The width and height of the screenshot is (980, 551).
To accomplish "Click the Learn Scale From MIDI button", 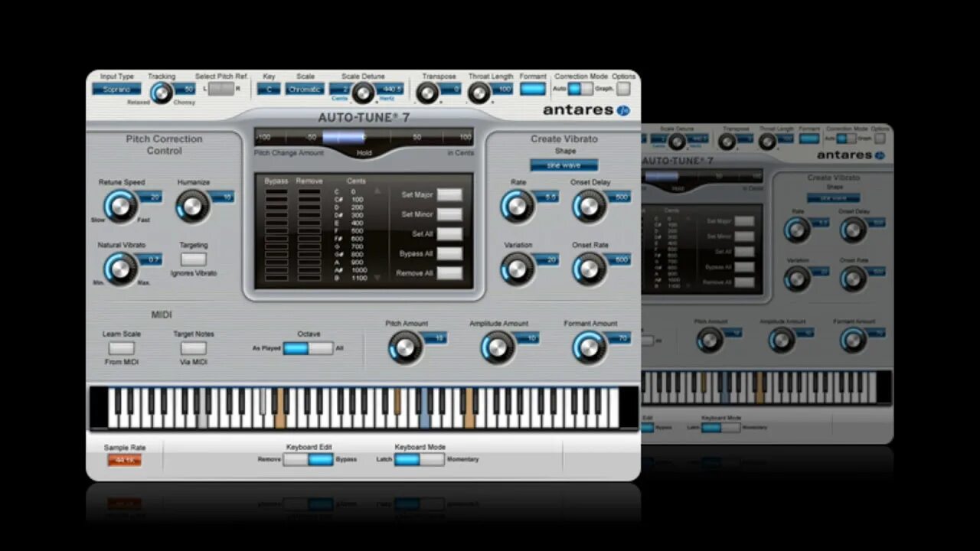I will pyautogui.click(x=121, y=348).
